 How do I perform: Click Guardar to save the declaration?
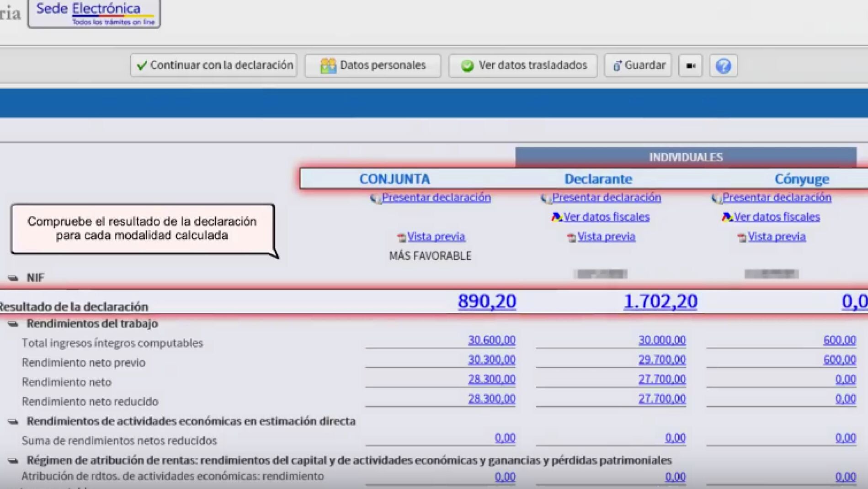(638, 65)
